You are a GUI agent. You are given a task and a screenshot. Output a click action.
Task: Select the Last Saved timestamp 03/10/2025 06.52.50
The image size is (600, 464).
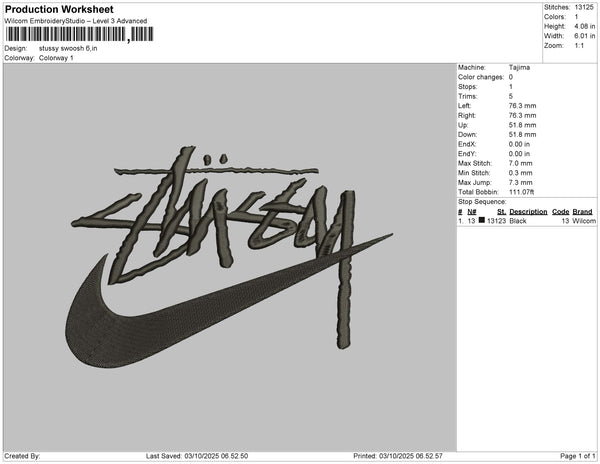(x=216, y=456)
